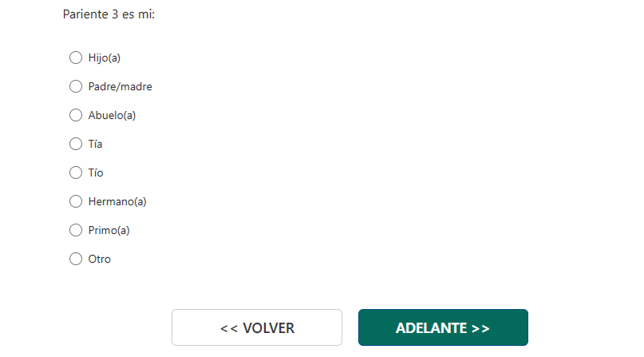Choose the Padre/madre radio option
The height and width of the screenshot is (357, 644).
(x=76, y=86)
